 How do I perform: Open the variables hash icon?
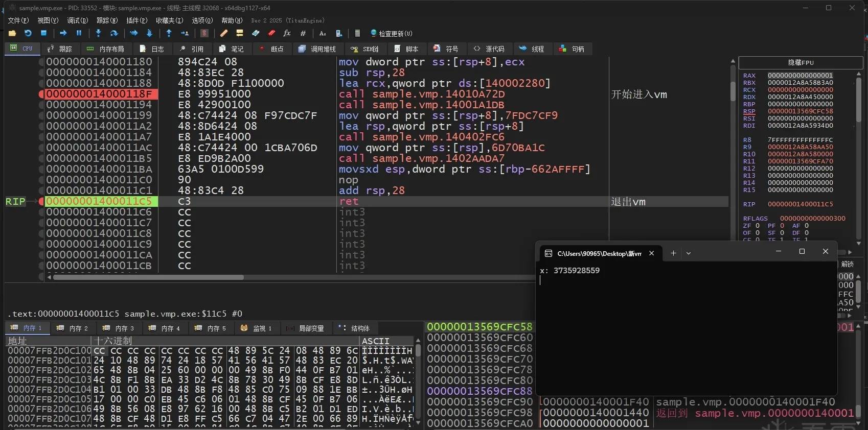pos(303,33)
